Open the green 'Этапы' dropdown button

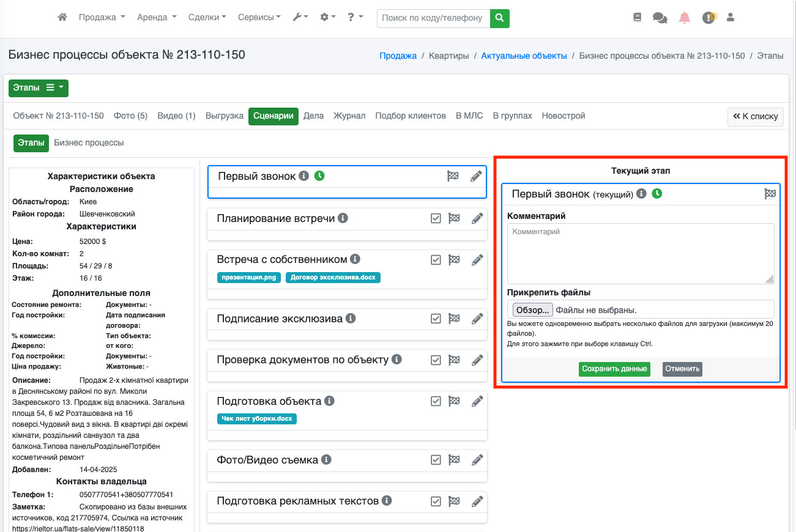(x=39, y=88)
